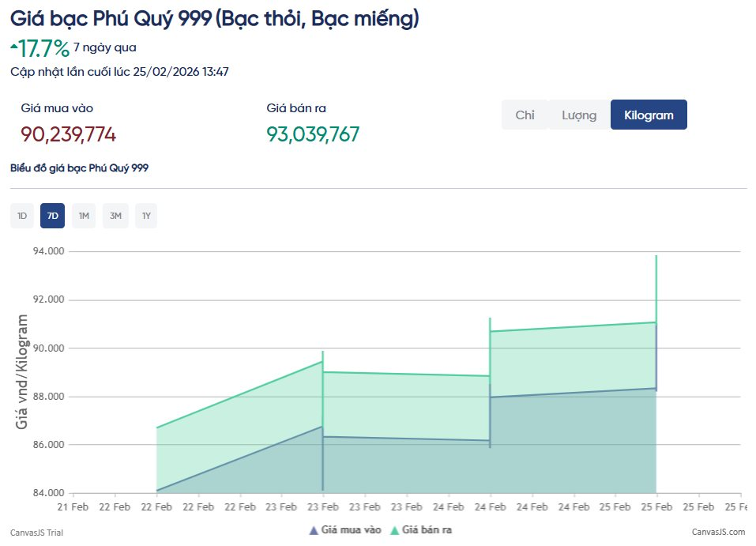The image size is (756, 546).
Task: Click the blue triangle legend marker for Giá mua vào
Action: point(313,530)
